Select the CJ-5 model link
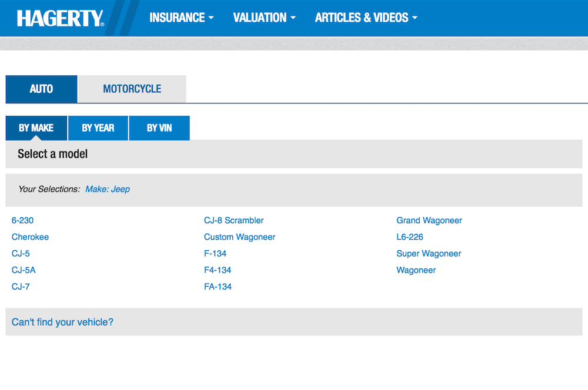The height and width of the screenshot is (390, 588). [21, 254]
